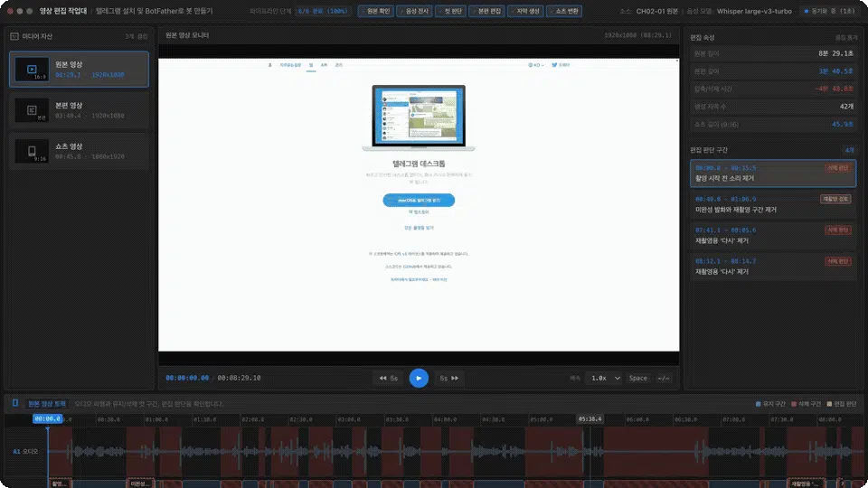This screenshot has height=488, width=868.
Task: Select the 07:41.1 - 08:05.6 재촬영용 '다시' 제거 segment
Action: point(773,235)
